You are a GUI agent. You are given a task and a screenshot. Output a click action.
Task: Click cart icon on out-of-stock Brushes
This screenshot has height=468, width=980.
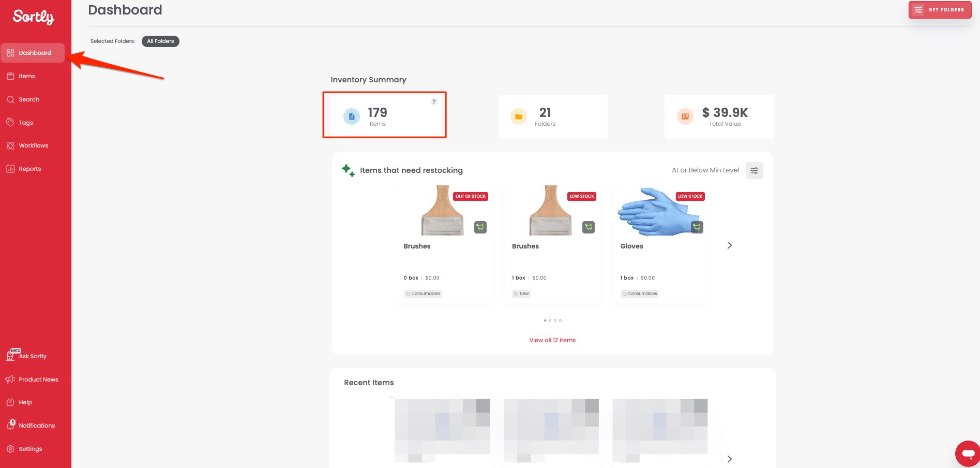pos(480,227)
